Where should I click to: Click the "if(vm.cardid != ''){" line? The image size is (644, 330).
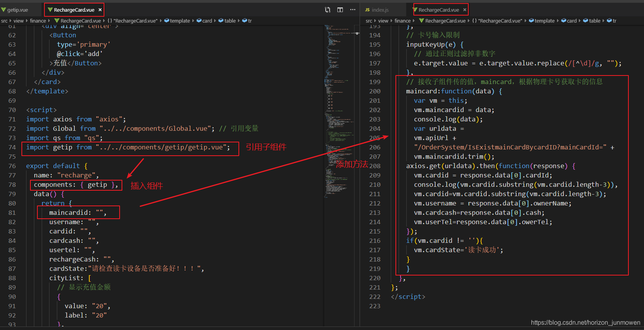[x=445, y=240]
